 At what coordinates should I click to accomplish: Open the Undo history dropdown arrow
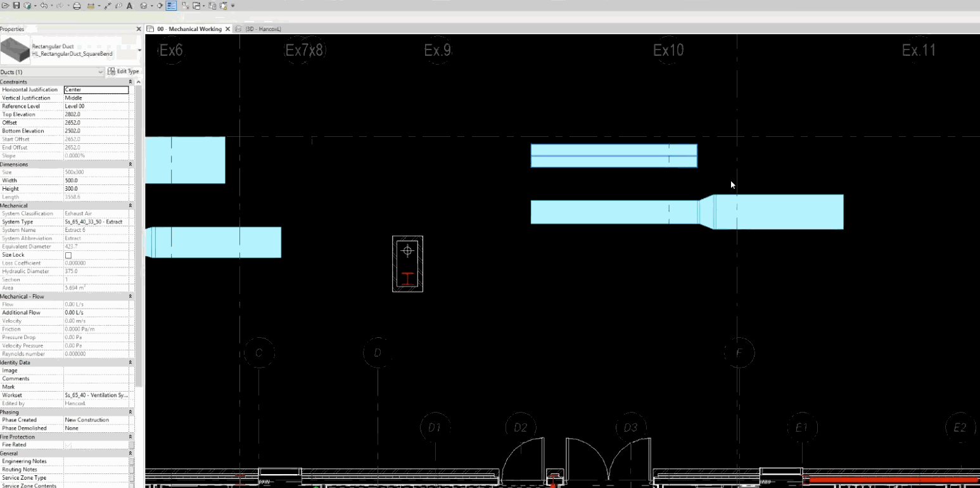[x=51, y=6]
